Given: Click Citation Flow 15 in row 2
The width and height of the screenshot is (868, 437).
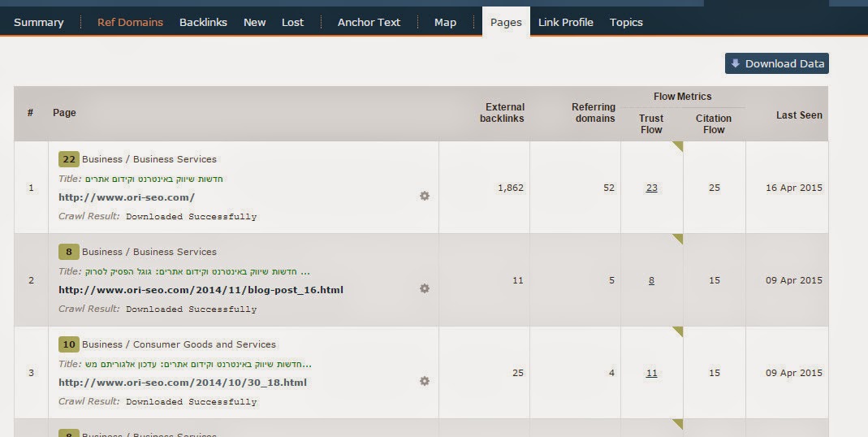Looking at the screenshot, I should 714,280.
